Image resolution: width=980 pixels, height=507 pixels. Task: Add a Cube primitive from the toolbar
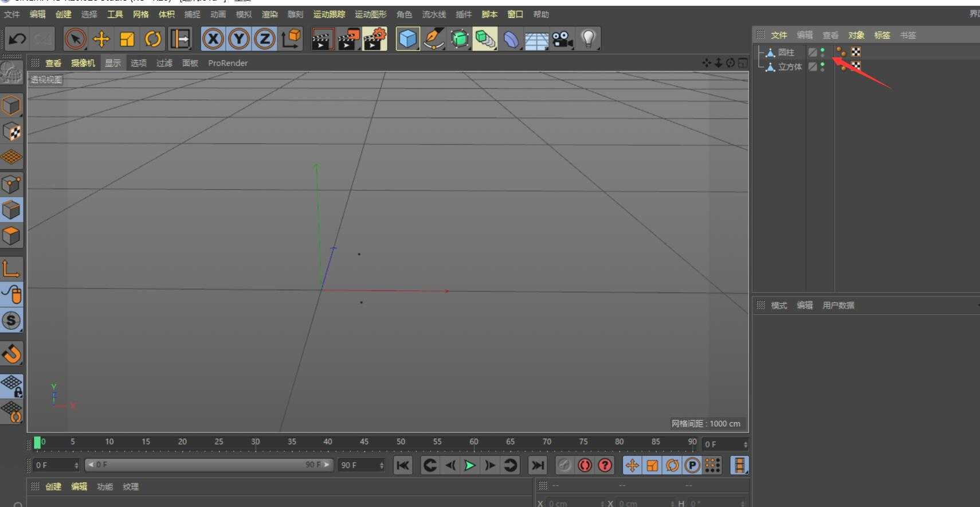pos(407,39)
